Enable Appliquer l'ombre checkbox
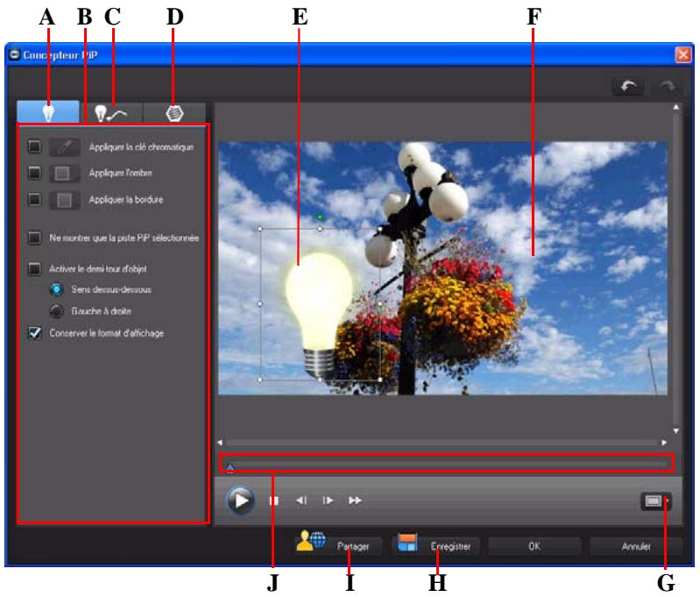This screenshot has width=700, height=597. click(34, 173)
